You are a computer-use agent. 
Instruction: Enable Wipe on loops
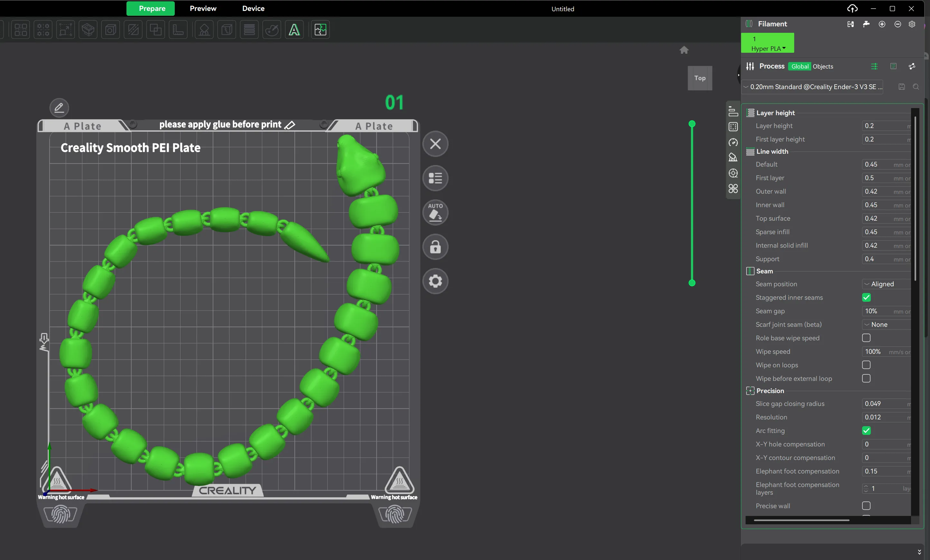(x=866, y=365)
